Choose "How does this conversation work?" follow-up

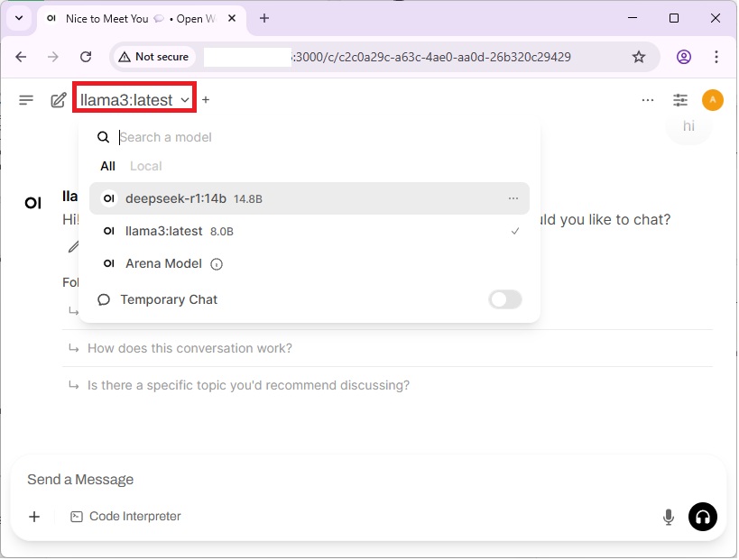[x=189, y=348]
